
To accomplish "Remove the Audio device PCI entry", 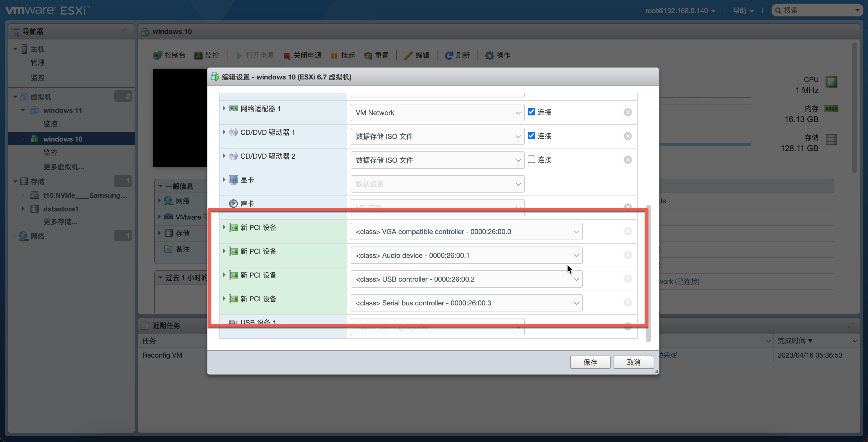I will point(628,255).
